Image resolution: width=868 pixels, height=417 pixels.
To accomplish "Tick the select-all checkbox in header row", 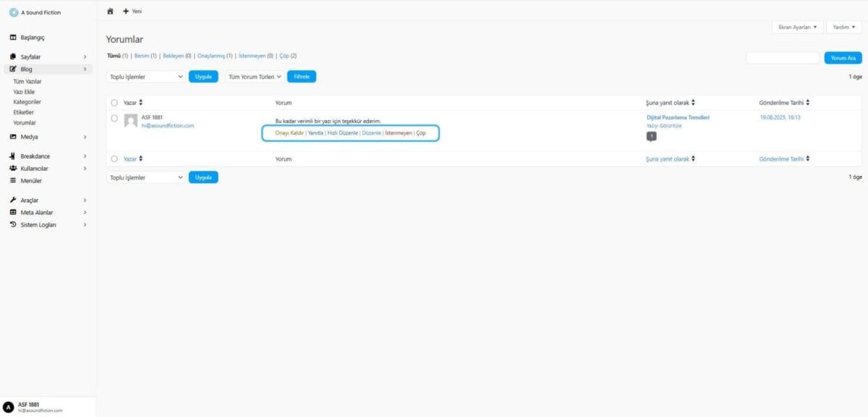I will click(114, 103).
